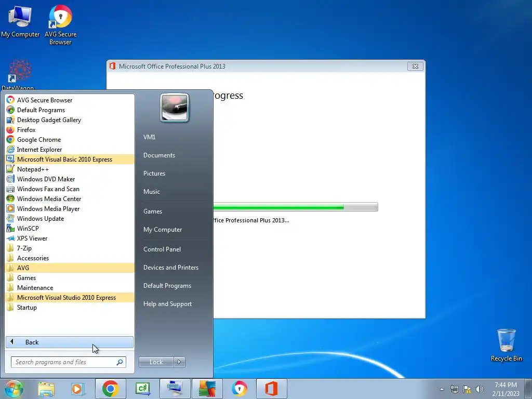Open Windows Update
The width and height of the screenshot is (532, 399).
70,219
